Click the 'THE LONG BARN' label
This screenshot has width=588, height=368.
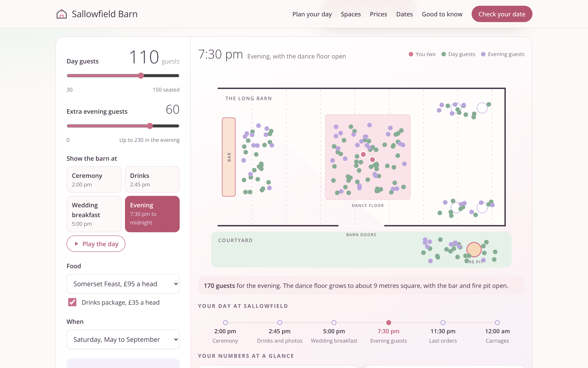(248, 98)
